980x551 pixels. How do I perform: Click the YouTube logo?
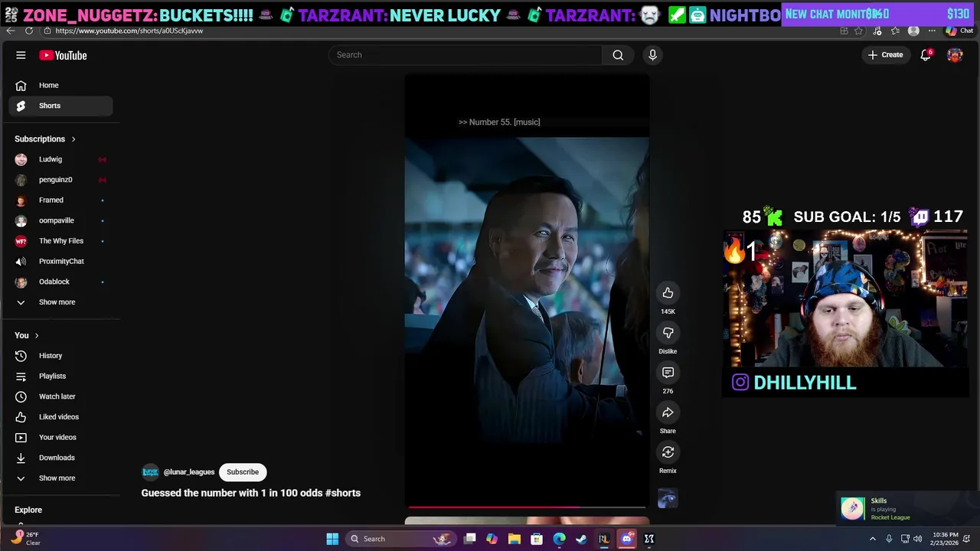click(63, 55)
